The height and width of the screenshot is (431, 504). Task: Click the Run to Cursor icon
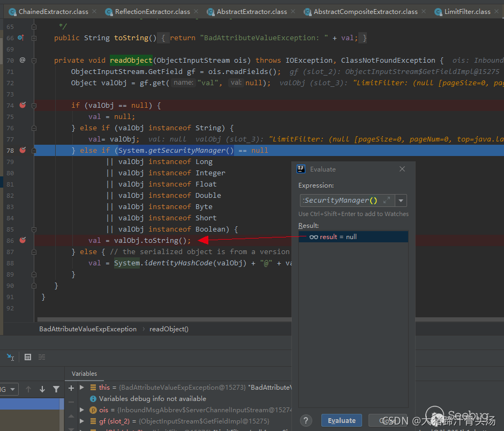coord(10,357)
